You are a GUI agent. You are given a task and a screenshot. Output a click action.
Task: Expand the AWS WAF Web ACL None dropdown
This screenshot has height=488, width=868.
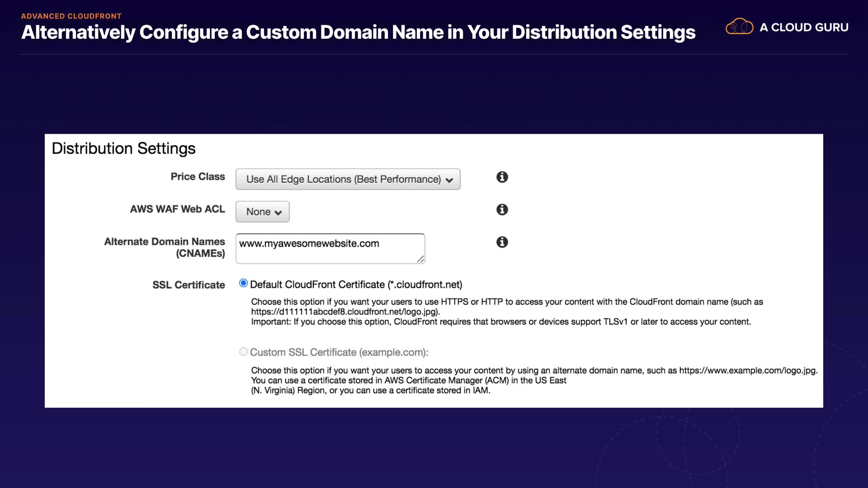262,212
